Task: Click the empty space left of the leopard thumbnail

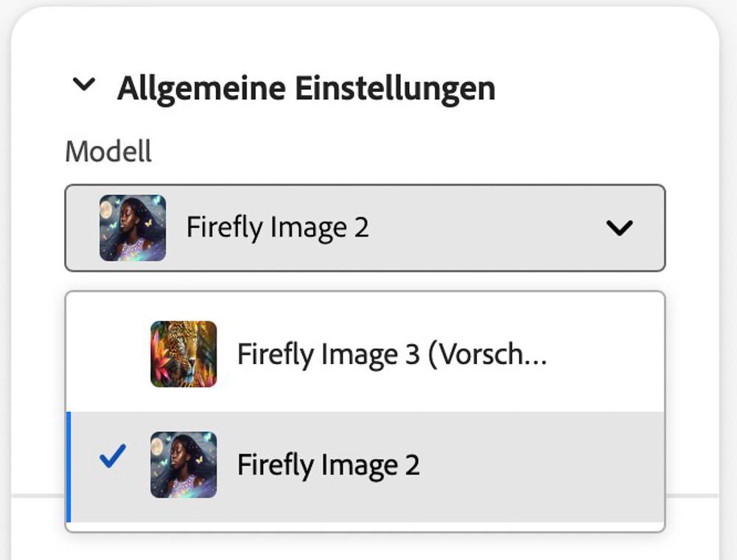Action: coord(108,354)
